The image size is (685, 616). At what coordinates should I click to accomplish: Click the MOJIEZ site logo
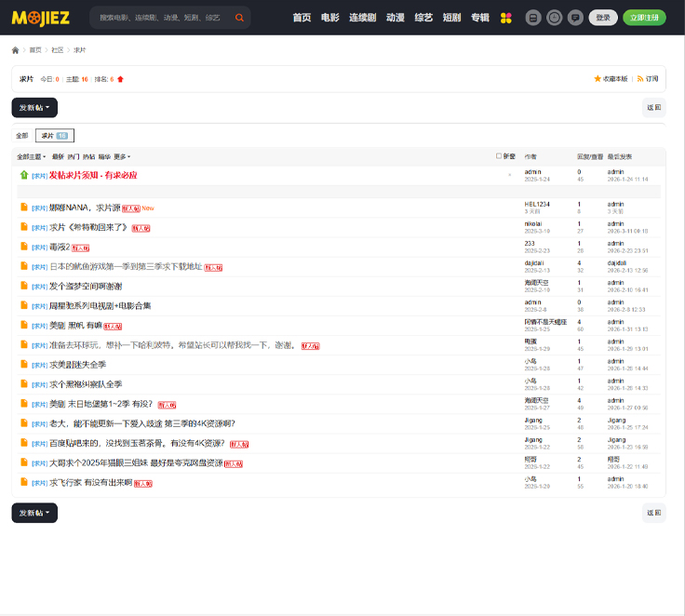[x=42, y=17]
